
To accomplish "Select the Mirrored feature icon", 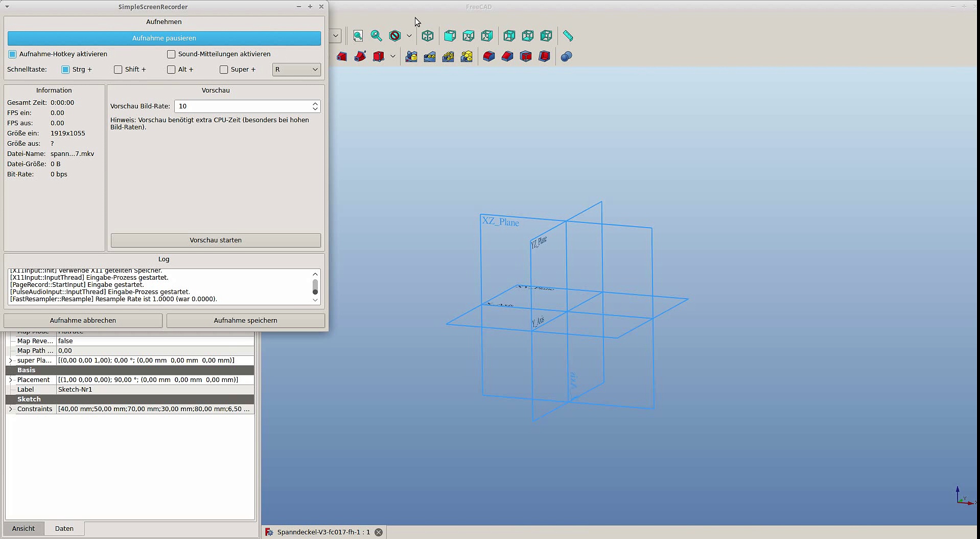I will [x=411, y=56].
